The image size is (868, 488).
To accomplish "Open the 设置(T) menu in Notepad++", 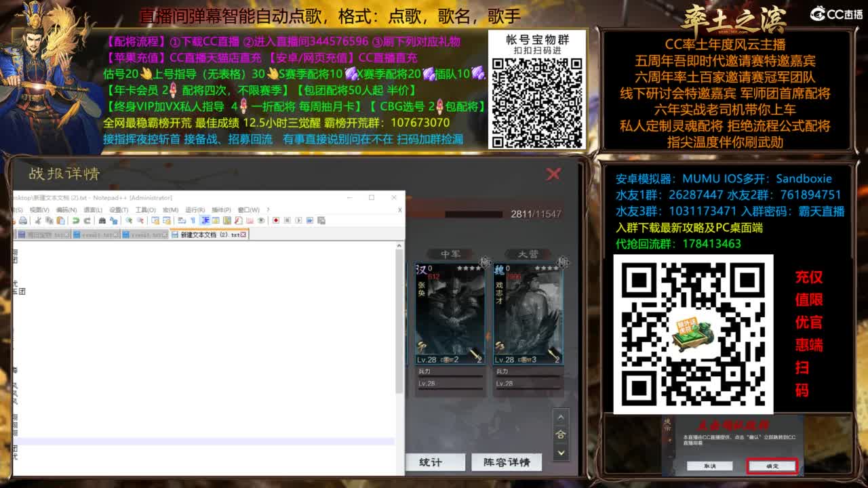I will tap(119, 210).
